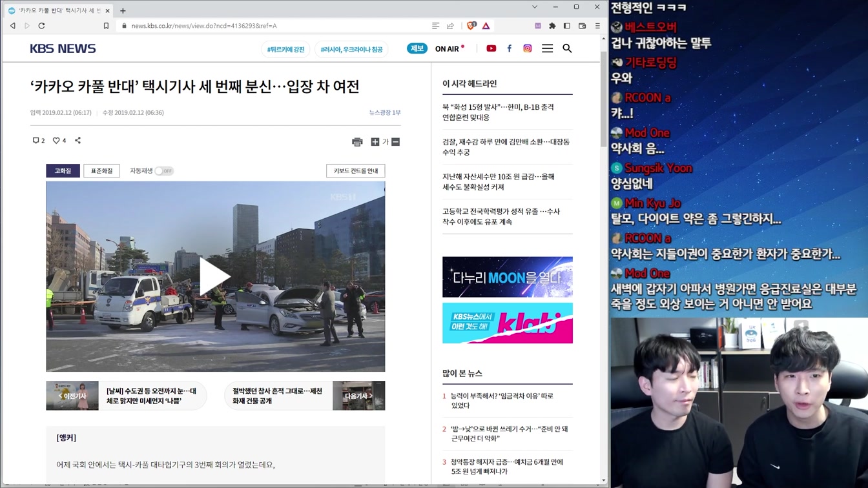Open the KBS Facebook icon
Screen dimensions: 868x488
tap(510, 48)
